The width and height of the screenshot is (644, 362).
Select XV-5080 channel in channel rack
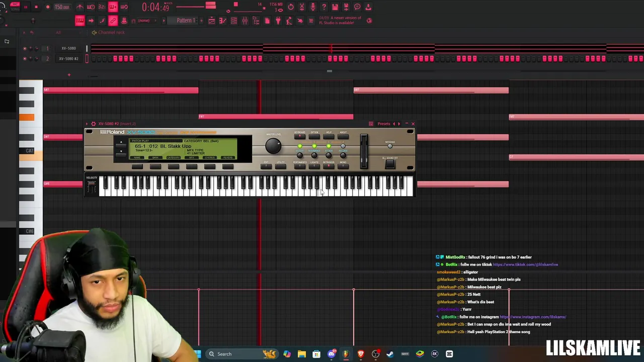(69, 48)
